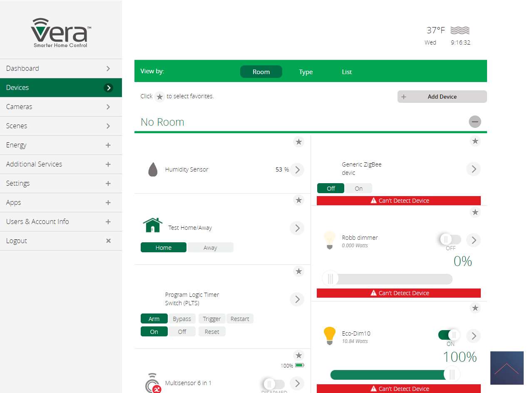Click the Vera logo in sidebar
Screen dimensions: 532x393
61,32
